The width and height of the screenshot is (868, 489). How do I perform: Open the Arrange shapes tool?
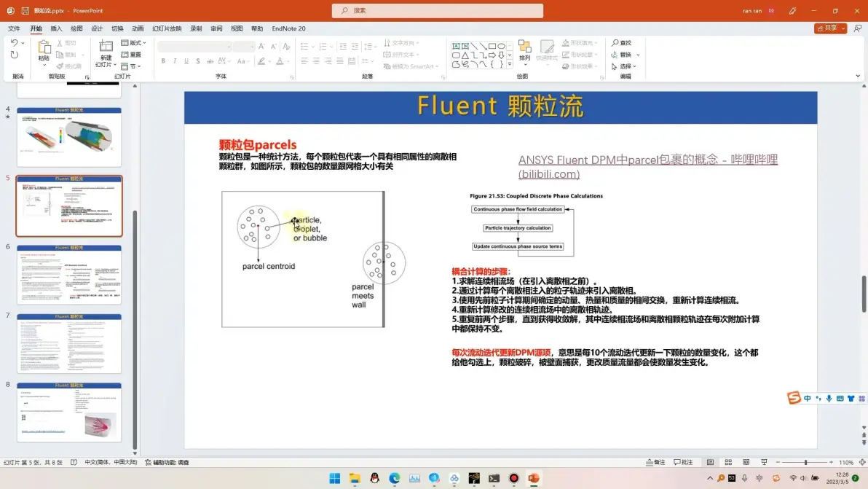click(524, 51)
